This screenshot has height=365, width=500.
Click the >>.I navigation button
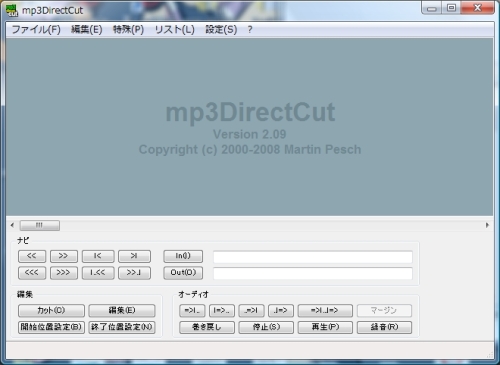(134, 273)
